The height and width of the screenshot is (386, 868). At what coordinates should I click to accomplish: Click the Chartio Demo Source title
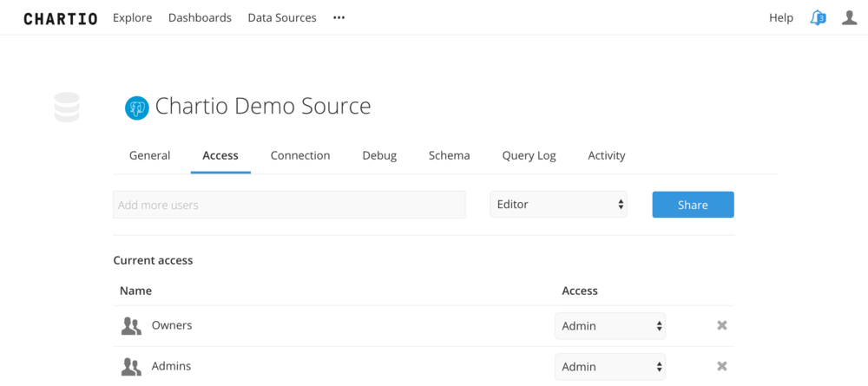263,106
